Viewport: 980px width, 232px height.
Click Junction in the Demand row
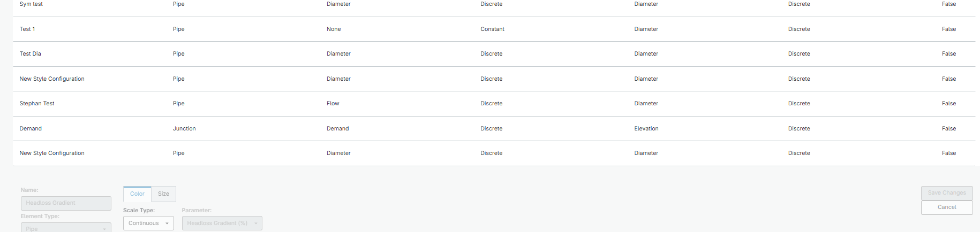click(184, 129)
